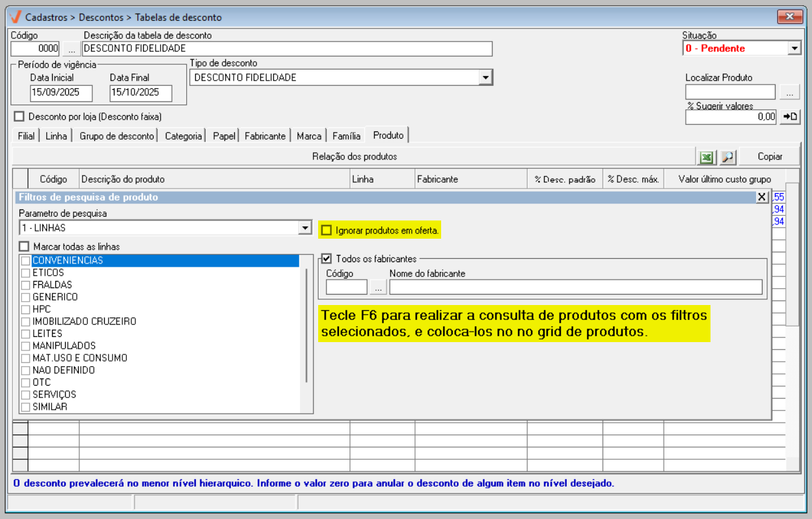Check Marcar todas as linhas
Image resolution: width=812 pixels, height=519 pixels.
25,247
